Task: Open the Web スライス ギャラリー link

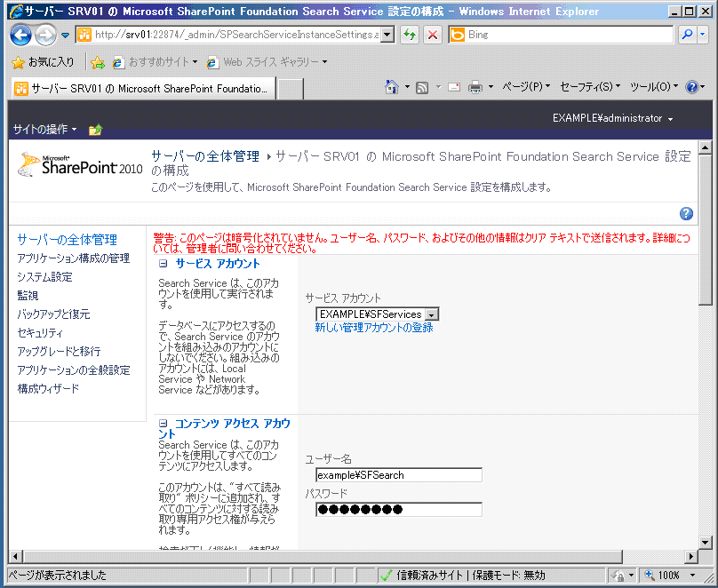Action: click(x=267, y=62)
